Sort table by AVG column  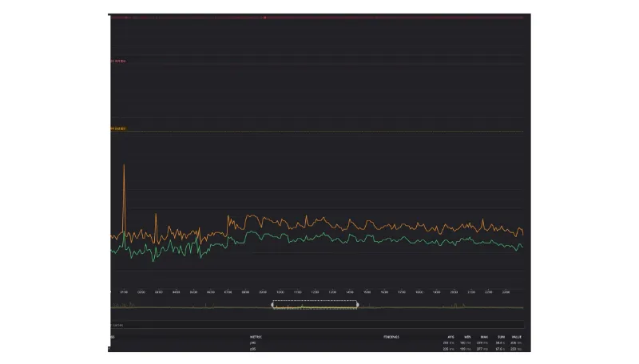coord(447,337)
